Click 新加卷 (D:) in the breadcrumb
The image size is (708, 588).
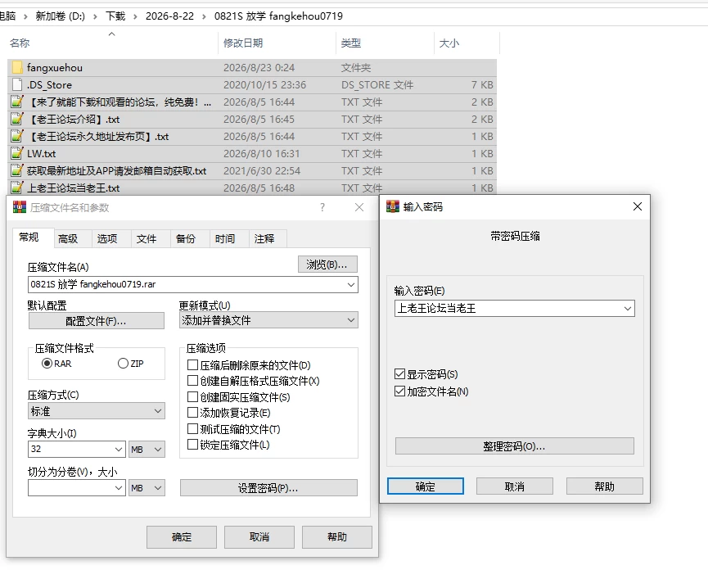pyautogui.click(x=60, y=16)
